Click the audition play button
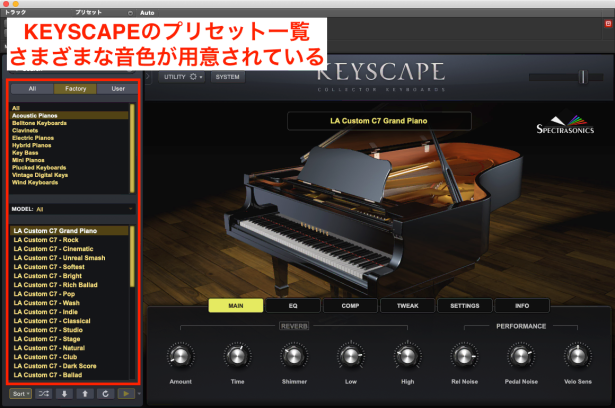This screenshot has height=408, width=615. click(x=126, y=393)
